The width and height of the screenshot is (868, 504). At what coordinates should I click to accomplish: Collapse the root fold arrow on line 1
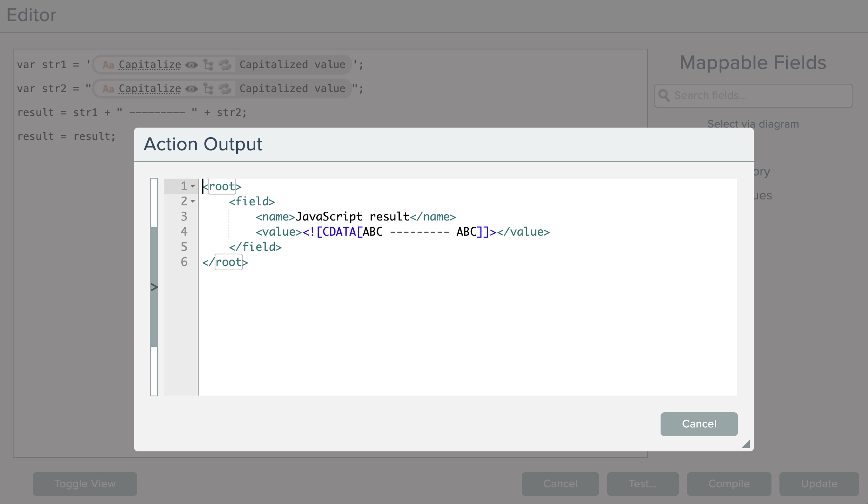click(193, 186)
